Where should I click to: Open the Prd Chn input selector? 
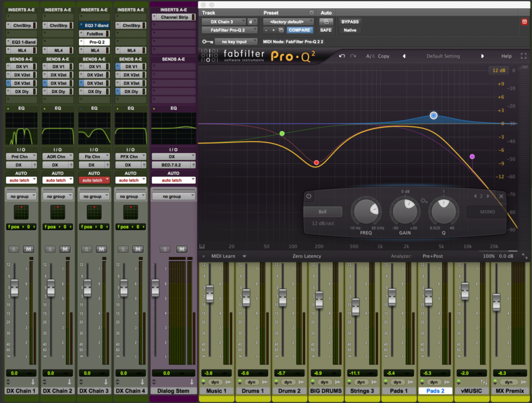[x=21, y=157]
